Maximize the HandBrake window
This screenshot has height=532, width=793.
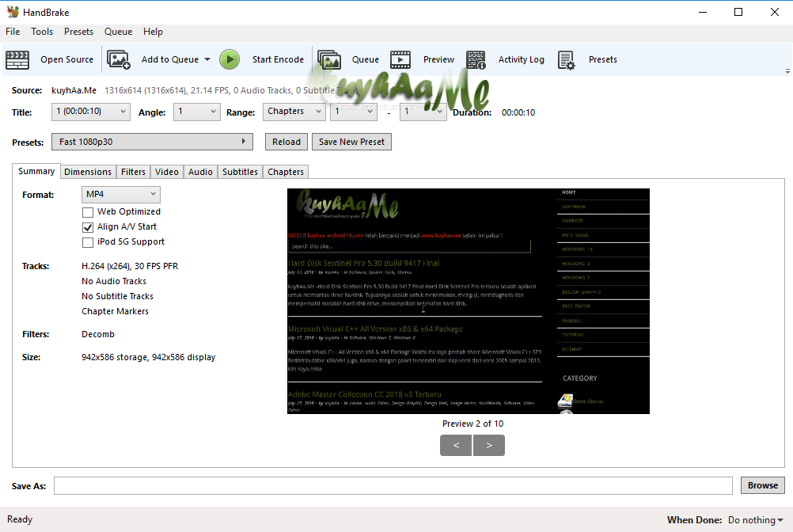738,12
